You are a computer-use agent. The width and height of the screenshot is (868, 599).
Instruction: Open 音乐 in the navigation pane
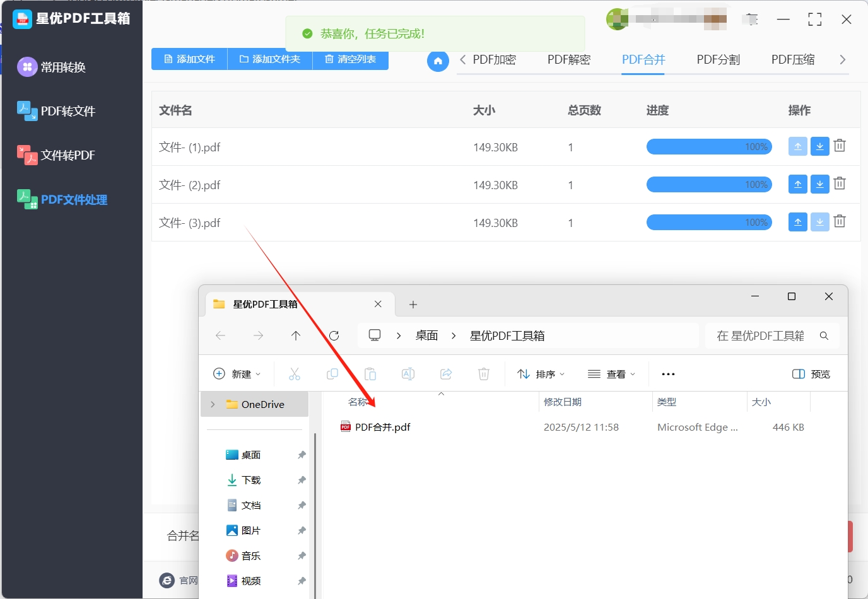pos(252,555)
